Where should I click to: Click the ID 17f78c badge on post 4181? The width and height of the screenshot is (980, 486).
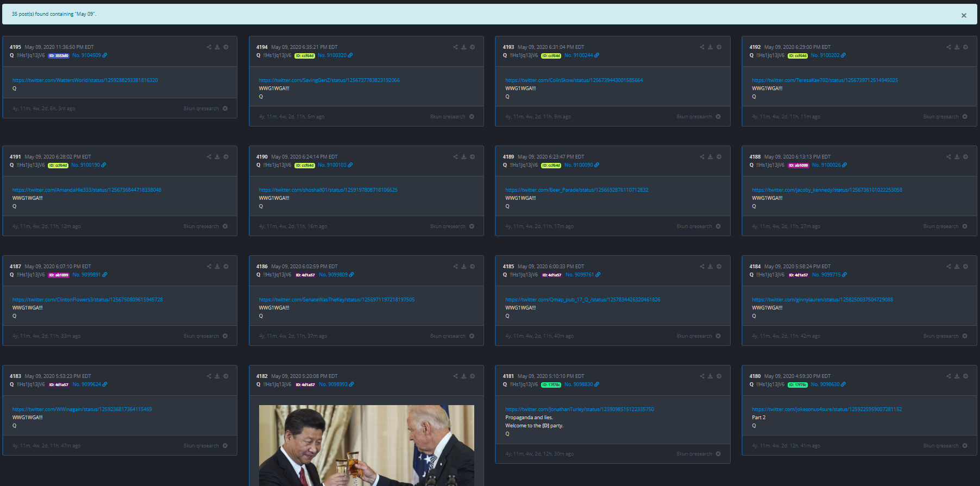551,384
